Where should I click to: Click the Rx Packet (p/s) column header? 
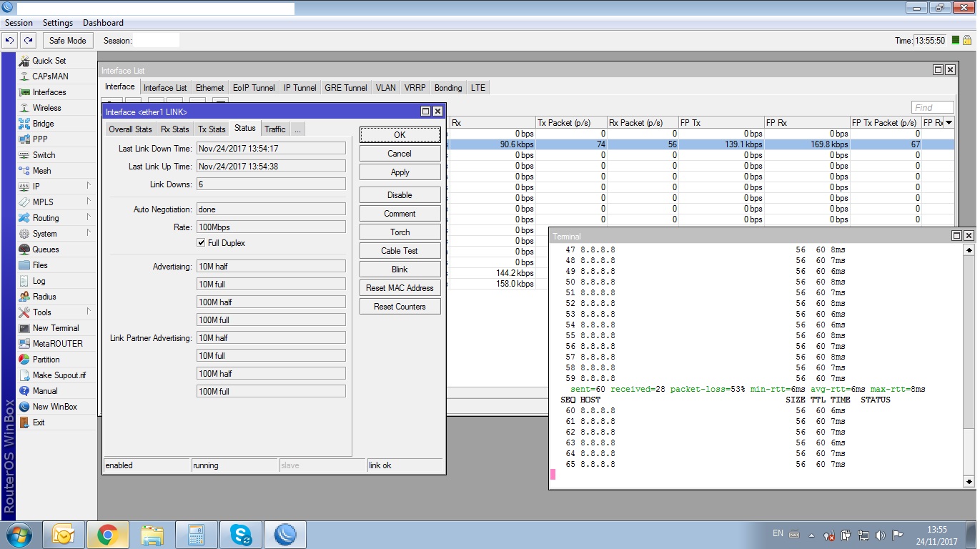643,123
